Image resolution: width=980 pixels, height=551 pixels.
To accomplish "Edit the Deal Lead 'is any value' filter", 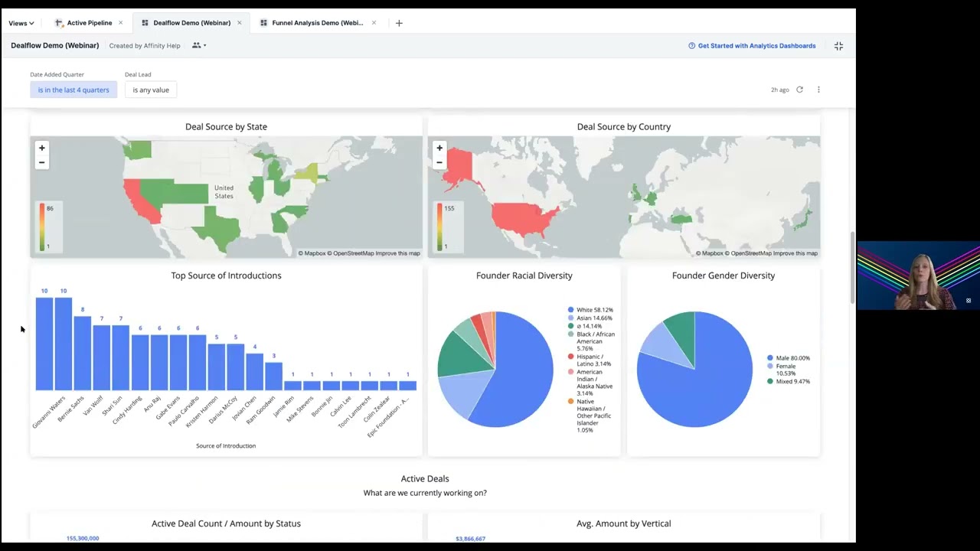I will tap(151, 90).
